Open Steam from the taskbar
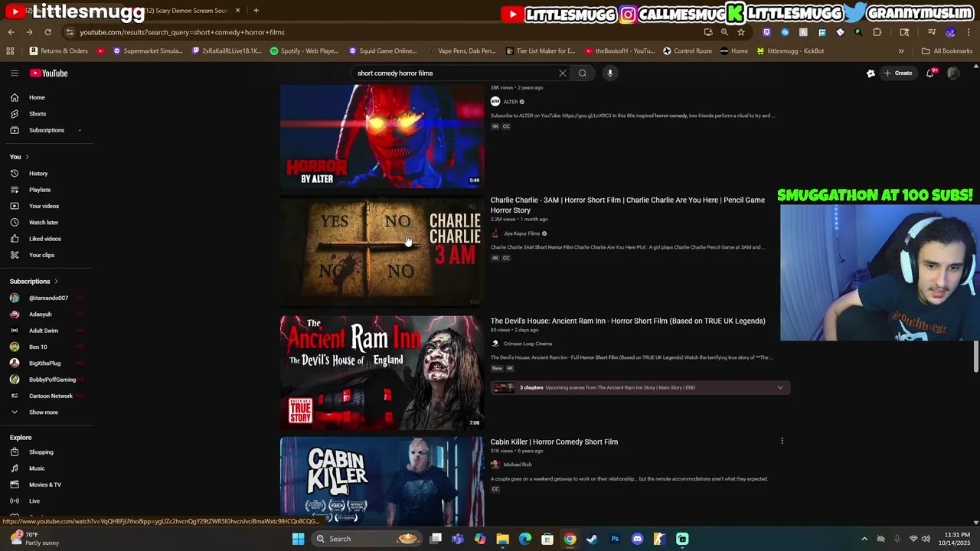 click(x=592, y=539)
